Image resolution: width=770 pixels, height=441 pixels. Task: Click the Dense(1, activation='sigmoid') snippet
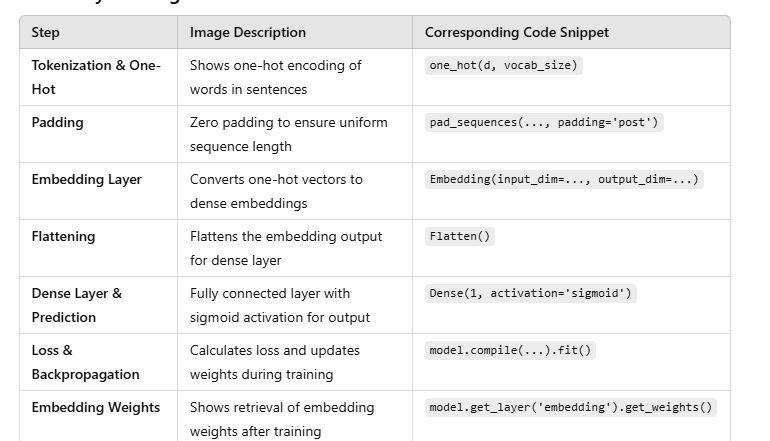pyautogui.click(x=530, y=293)
